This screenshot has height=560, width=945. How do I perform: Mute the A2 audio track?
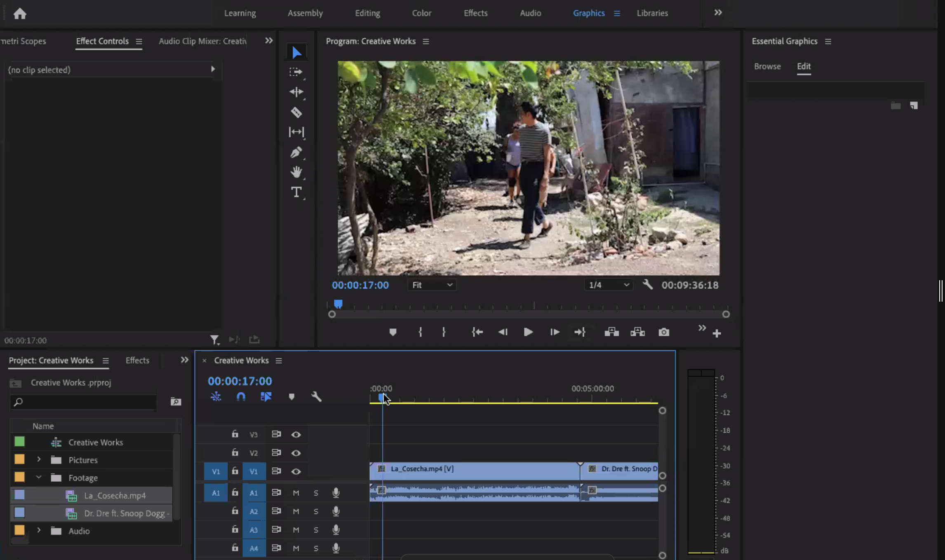pos(296,511)
